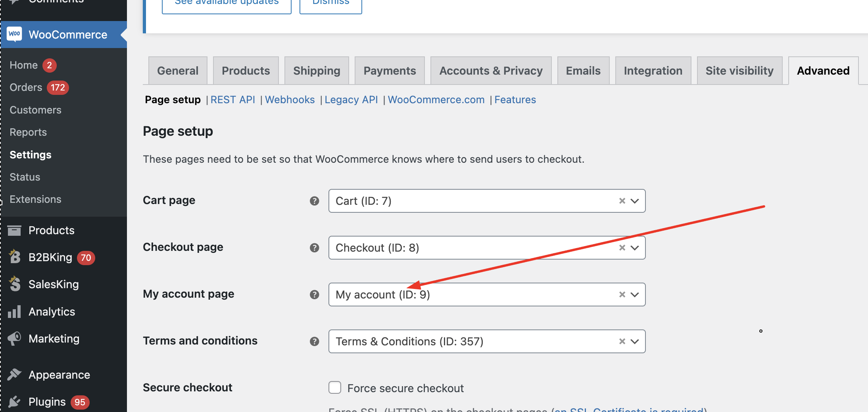The height and width of the screenshot is (412, 868).
Task: Open Extensions in WooCommerce submenu
Action: pos(35,199)
